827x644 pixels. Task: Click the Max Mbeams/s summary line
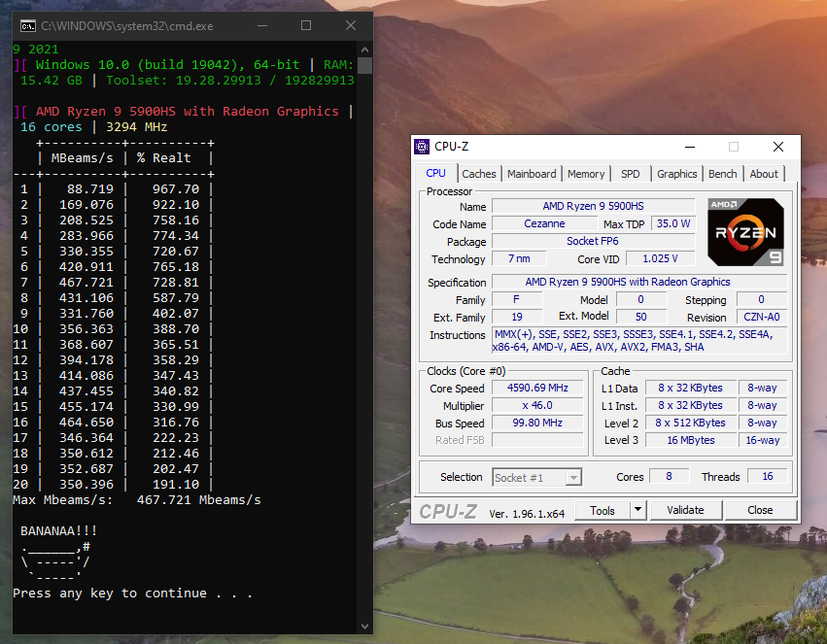click(137, 500)
